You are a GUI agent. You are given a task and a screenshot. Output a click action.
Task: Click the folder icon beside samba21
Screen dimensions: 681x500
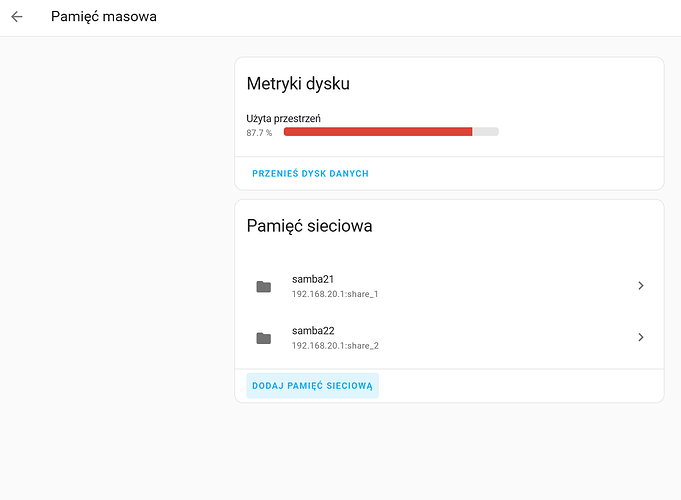263,286
